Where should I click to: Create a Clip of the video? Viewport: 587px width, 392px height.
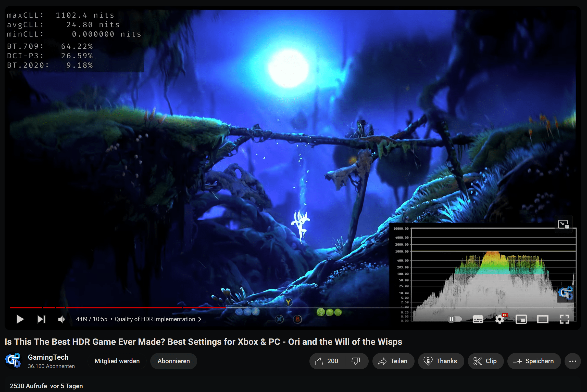coord(485,361)
